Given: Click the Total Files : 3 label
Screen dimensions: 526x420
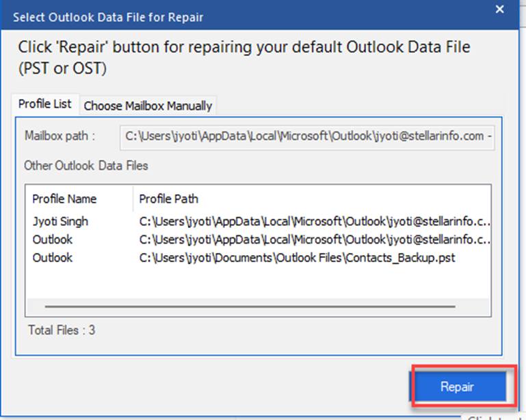Looking at the screenshot, I should pyautogui.click(x=62, y=330).
